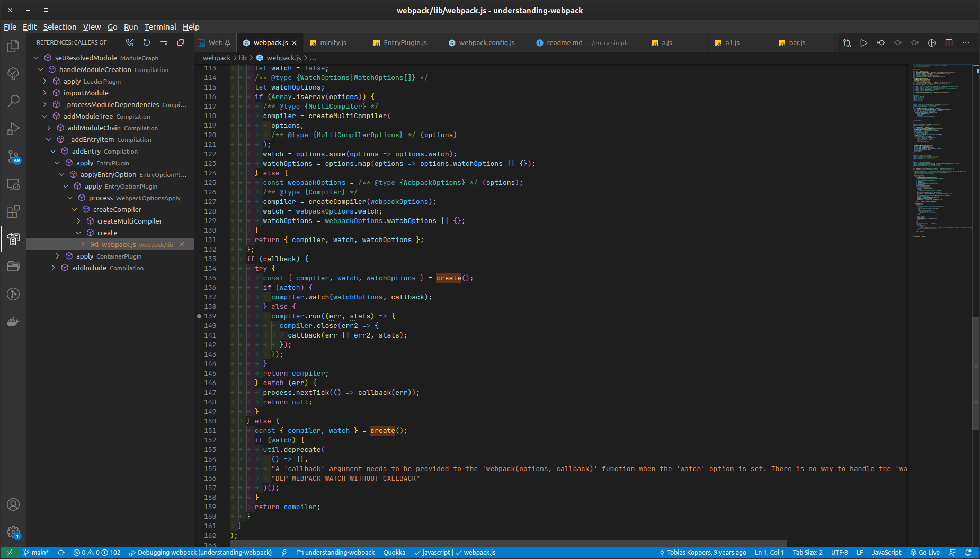This screenshot has height=559, width=980.
Task: Collapse the setResolvedModule references tree
Action: [x=36, y=58]
